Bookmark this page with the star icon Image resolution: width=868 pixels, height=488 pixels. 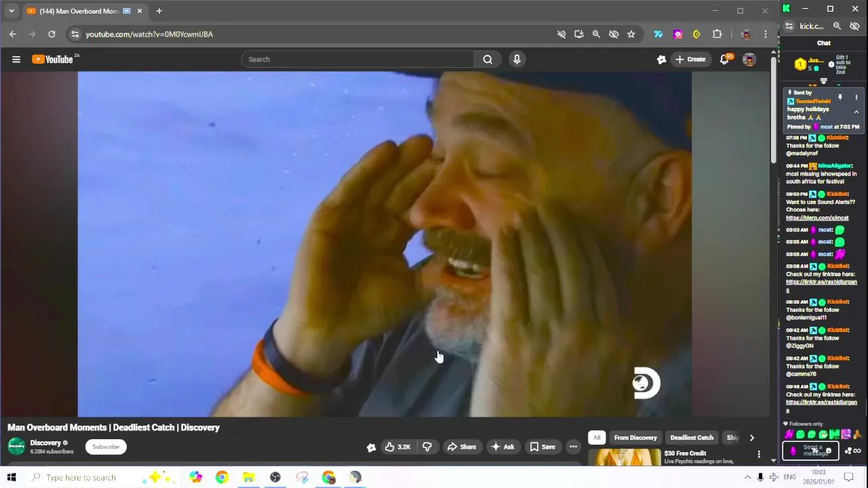[631, 34]
